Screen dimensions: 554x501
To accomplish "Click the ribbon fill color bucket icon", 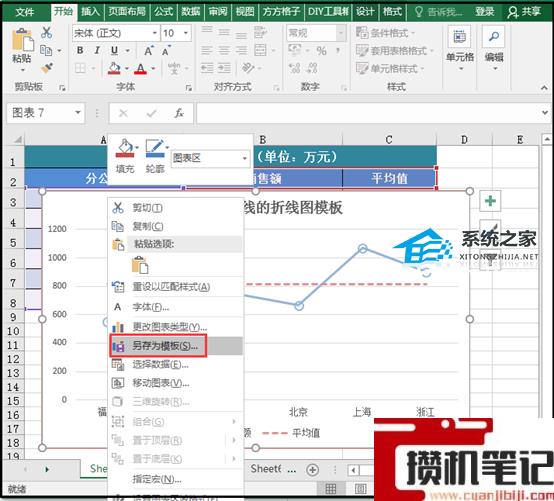I will coord(114,68).
